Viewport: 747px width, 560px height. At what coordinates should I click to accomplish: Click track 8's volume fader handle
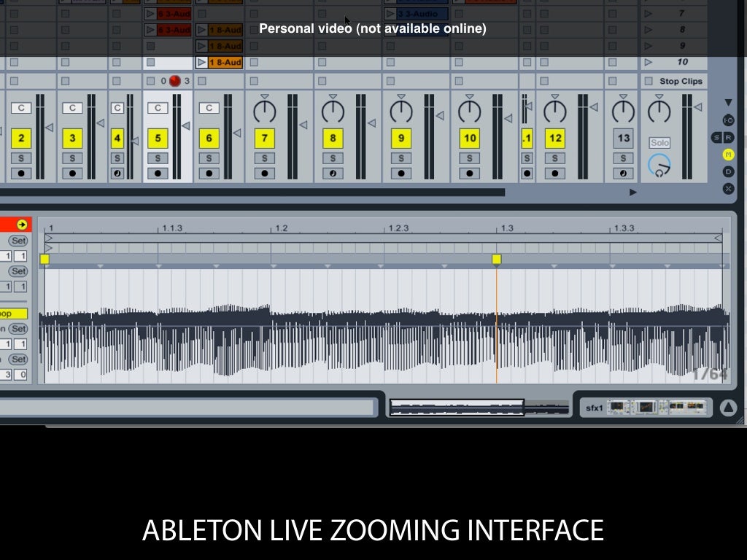pyautogui.click(x=371, y=123)
